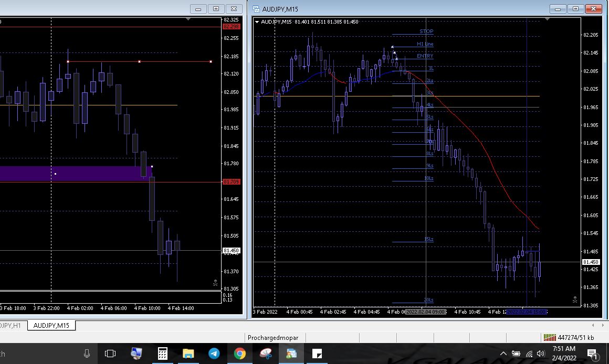Open the Calculator app in taskbar
This screenshot has width=609, height=364.
162,354
